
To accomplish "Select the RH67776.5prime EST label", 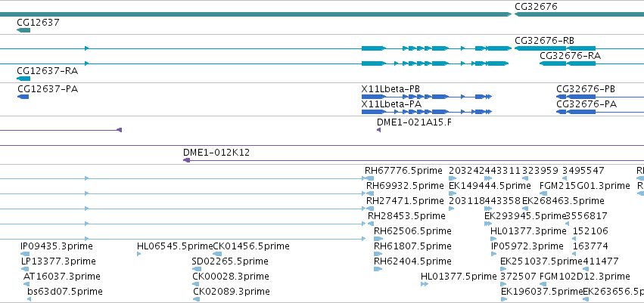I will point(404,171).
